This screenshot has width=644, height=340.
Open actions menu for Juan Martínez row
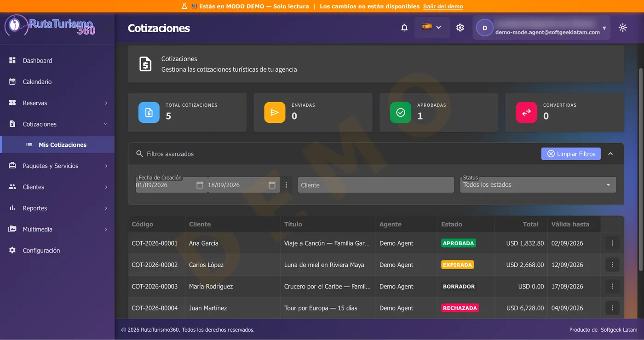(612, 308)
